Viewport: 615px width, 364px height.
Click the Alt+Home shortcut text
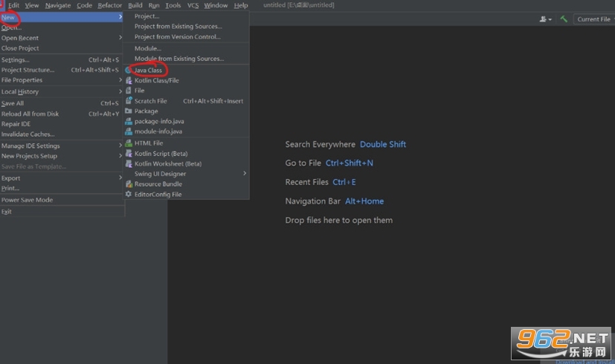coord(364,201)
